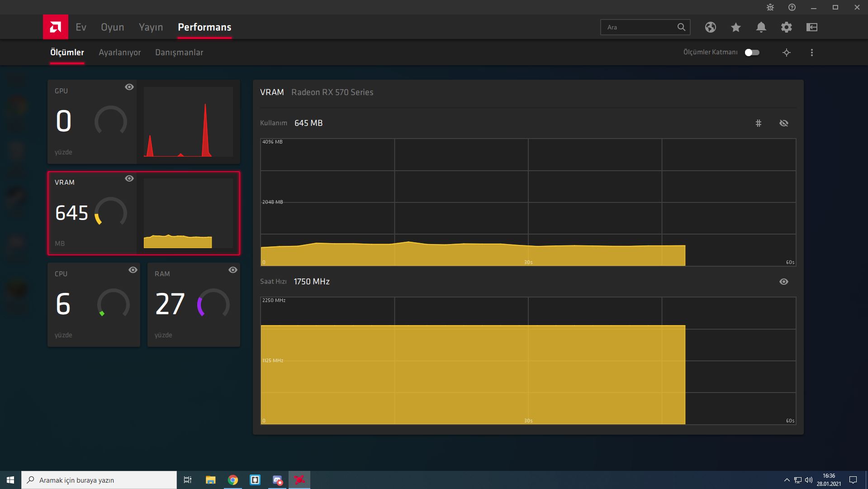Click the Kullanım 645 MB value

308,123
